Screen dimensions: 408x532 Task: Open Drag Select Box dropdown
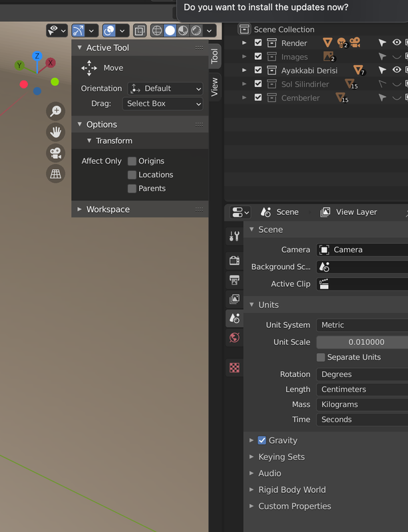162,104
